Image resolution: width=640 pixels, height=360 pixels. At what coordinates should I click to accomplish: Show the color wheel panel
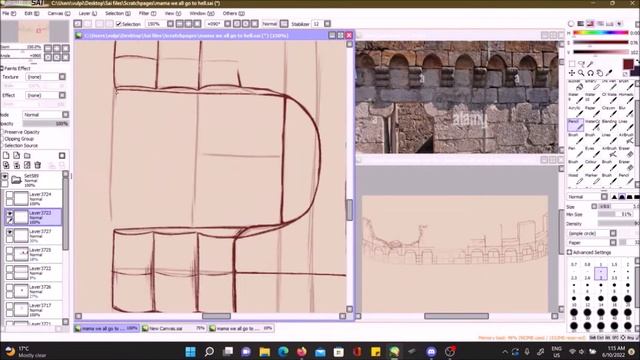click(571, 24)
